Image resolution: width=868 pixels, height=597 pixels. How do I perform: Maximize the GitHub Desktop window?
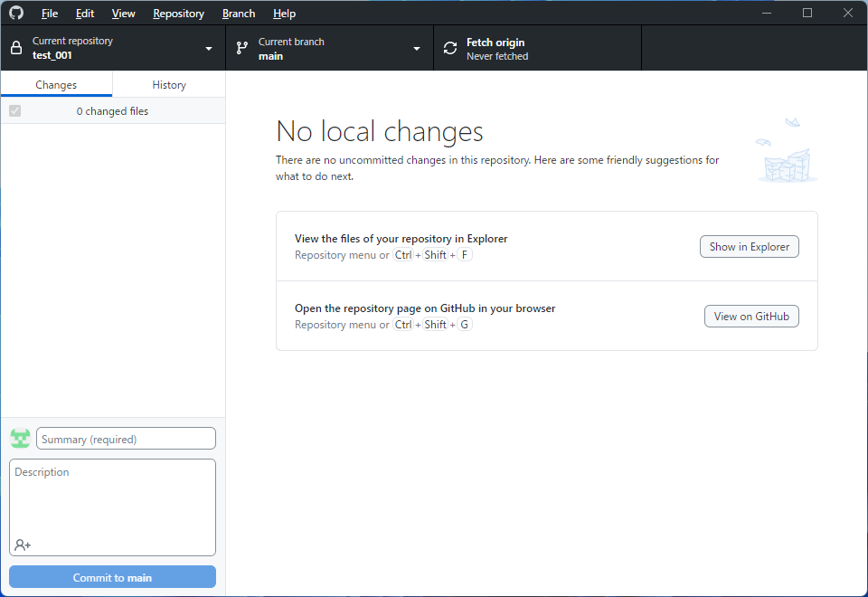807,13
